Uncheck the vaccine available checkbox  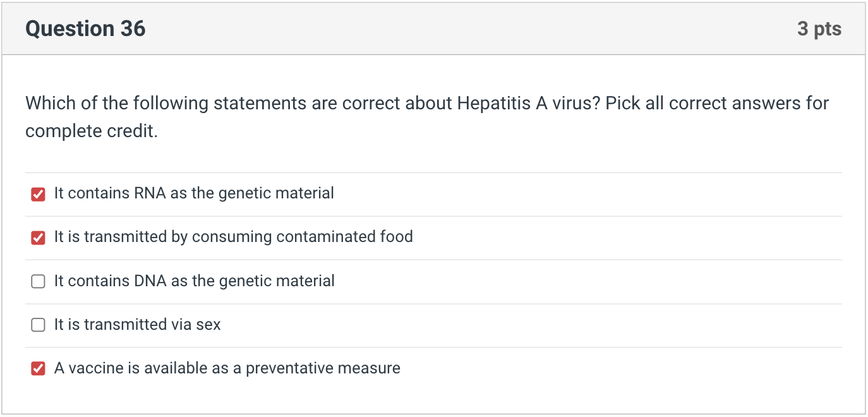coord(39,369)
